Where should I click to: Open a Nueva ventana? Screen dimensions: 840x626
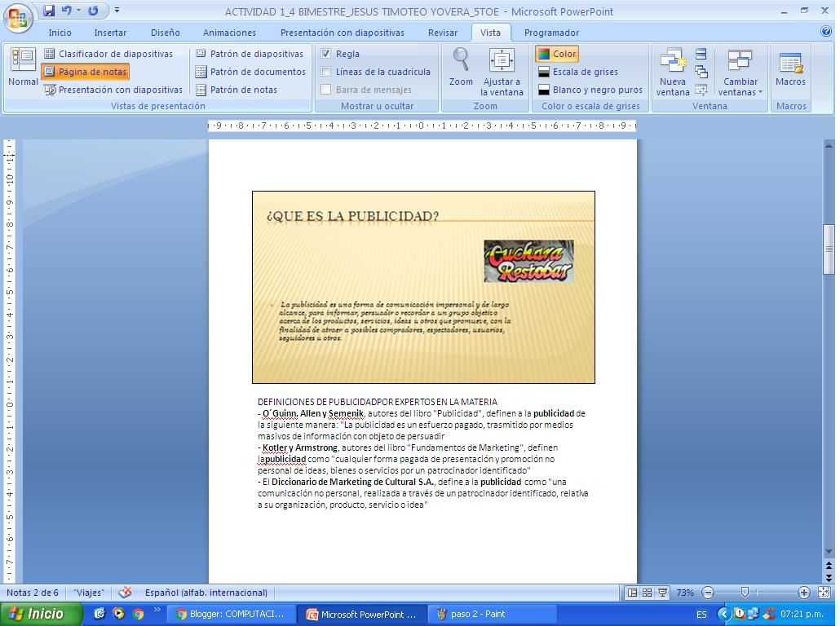673,72
